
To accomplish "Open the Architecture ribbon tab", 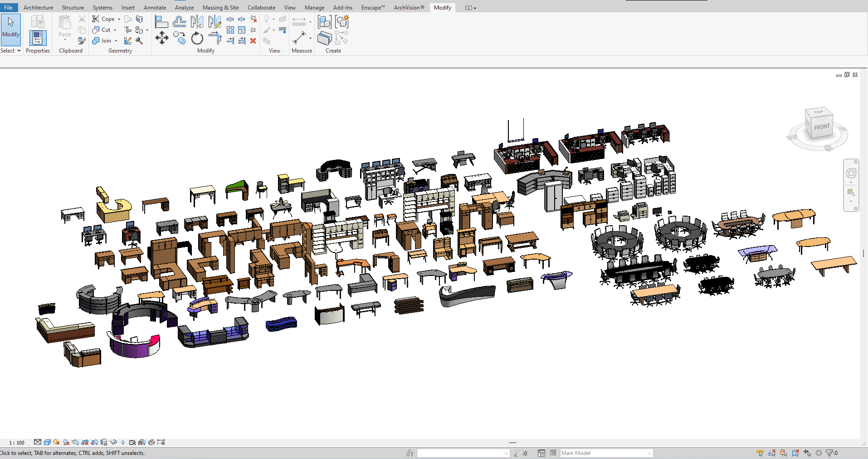I will click(38, 8).
